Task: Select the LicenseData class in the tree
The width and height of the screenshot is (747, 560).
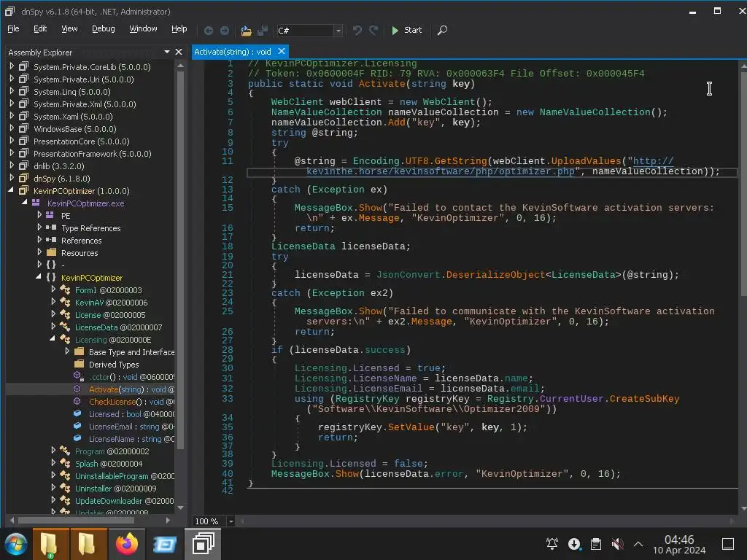Action: click(119, 327)
